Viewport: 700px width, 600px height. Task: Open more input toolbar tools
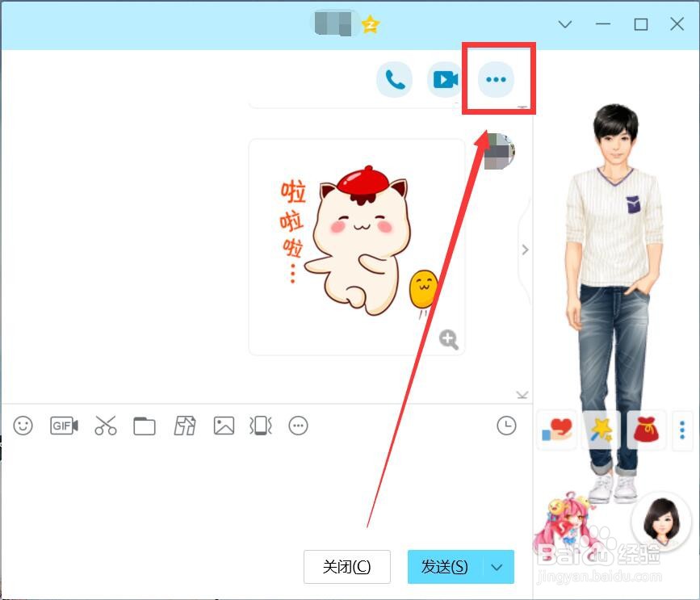click(298, 426)
